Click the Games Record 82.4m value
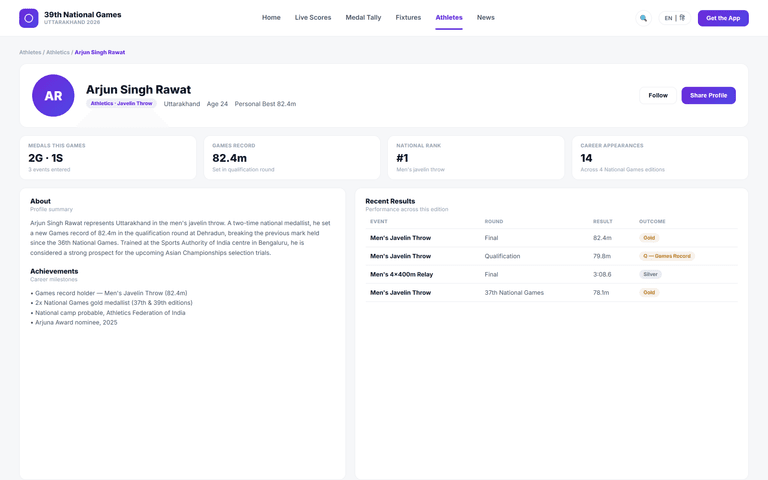 [230, 158]
